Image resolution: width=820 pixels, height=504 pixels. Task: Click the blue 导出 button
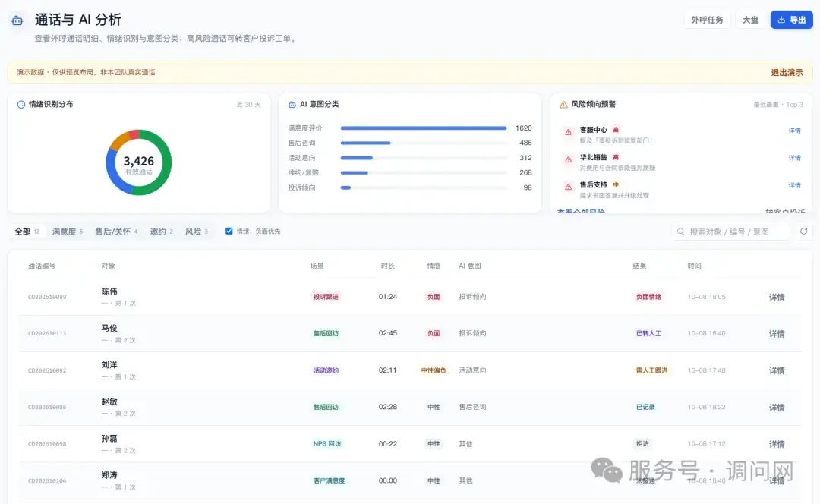791,20
